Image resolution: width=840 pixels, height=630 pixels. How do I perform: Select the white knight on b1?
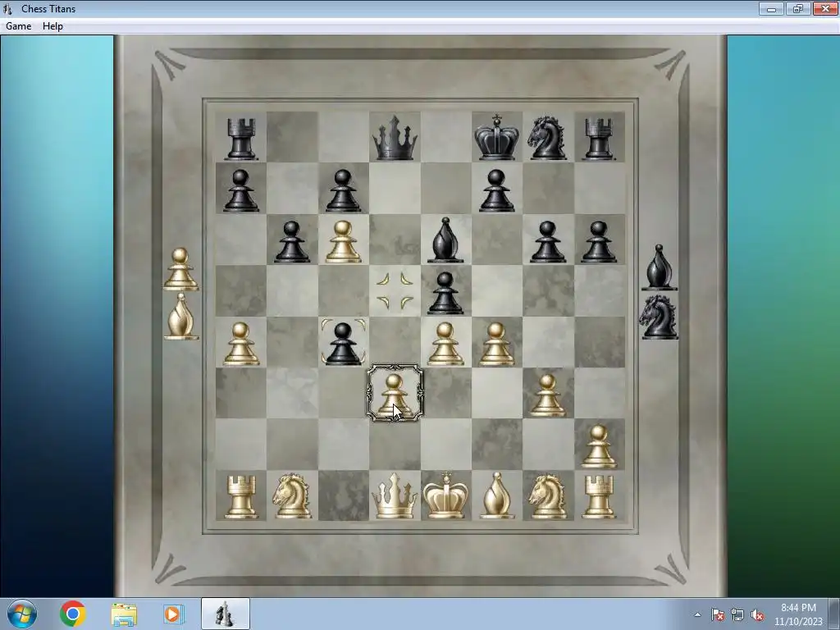point(292,496)
